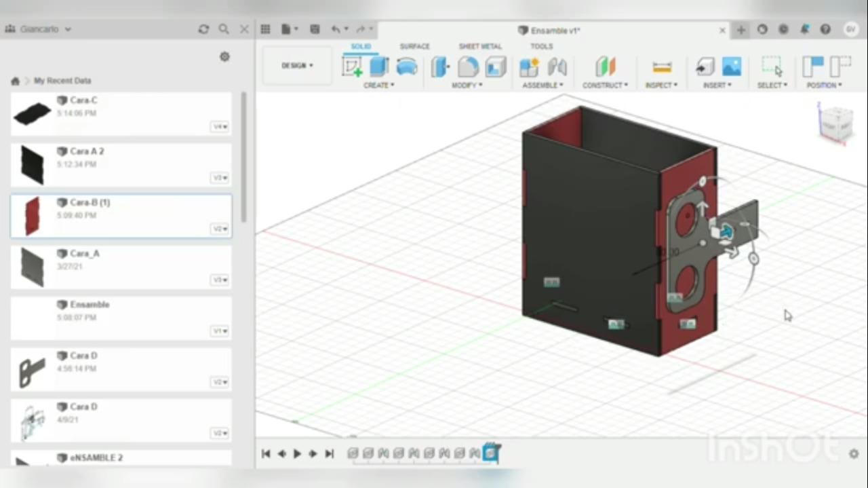
Task: Open the Giancarlo team dropdown
Action: [38, 29]
